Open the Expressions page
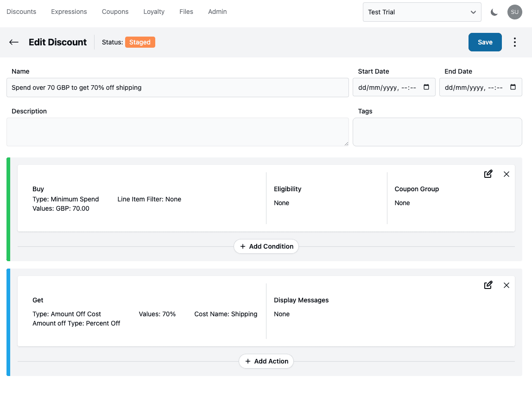The width and height of the screenshot is (532, 395). point(69,12)
